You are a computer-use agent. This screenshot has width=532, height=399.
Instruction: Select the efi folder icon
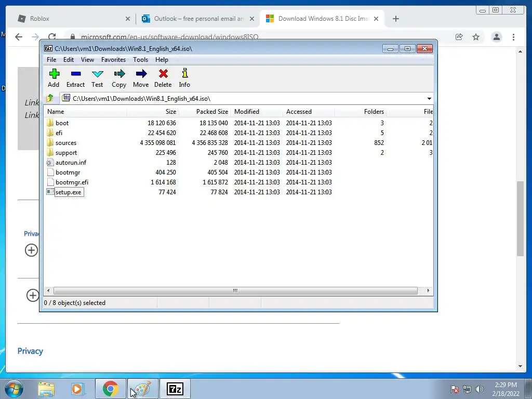point(50,132)
